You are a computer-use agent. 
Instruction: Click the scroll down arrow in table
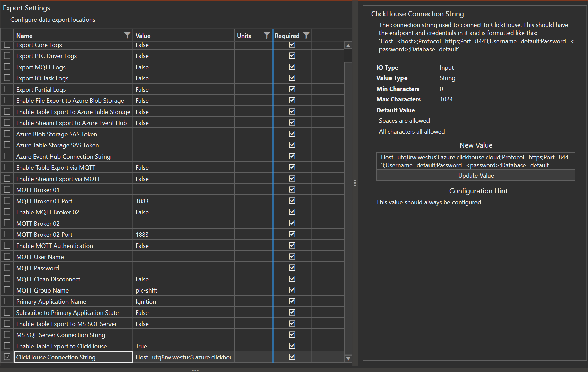[x=348, y=358]
